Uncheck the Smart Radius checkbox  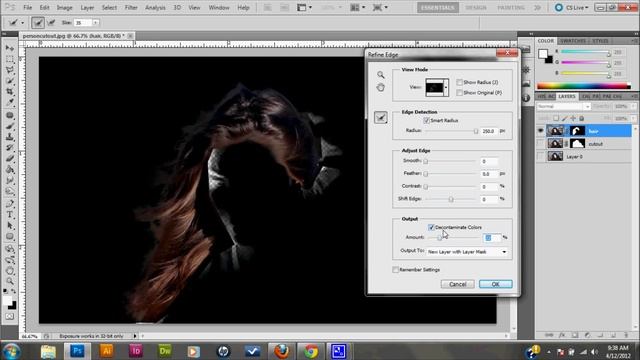(427, 120)
